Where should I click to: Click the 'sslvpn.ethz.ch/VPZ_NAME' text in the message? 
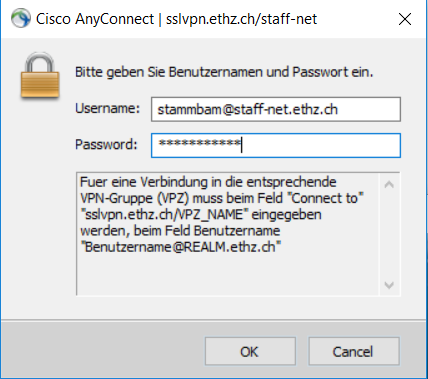[x=164, y=214]
